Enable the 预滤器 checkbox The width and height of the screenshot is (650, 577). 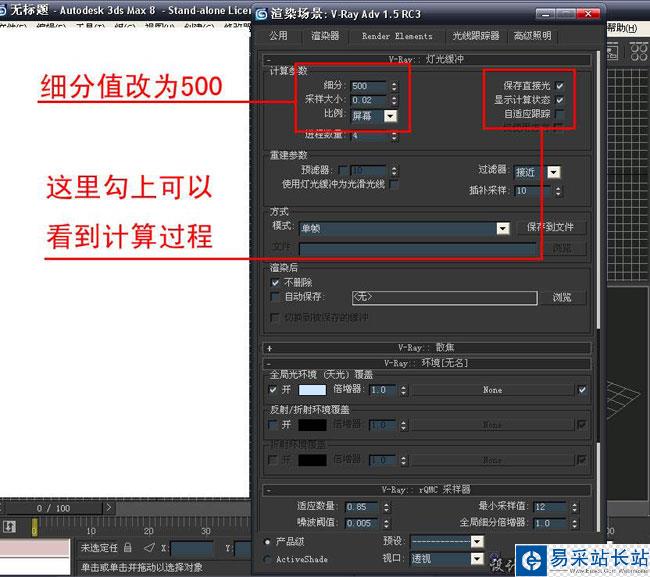[342, 170]
